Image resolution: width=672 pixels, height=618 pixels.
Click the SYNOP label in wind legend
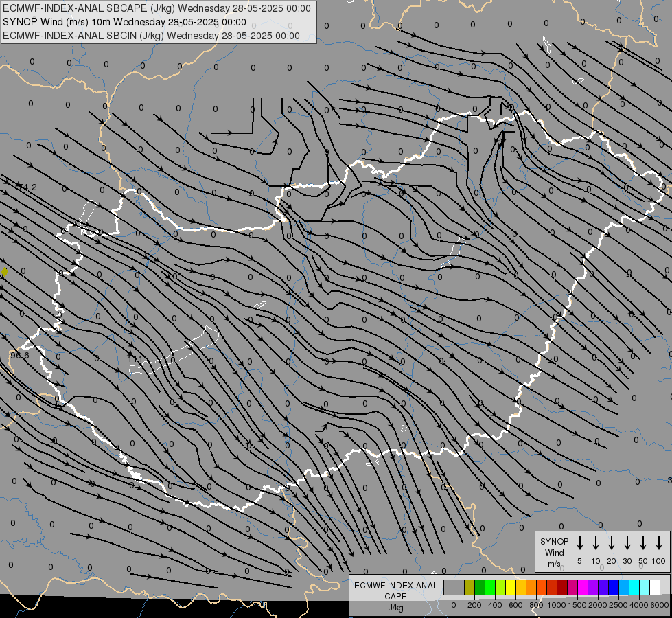(554, 541)
